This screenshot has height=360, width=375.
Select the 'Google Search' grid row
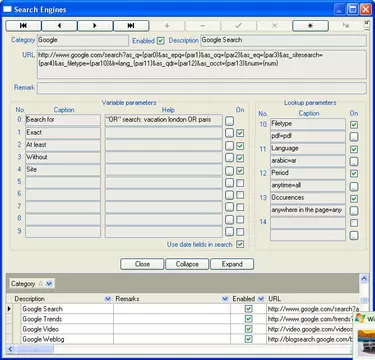point(183,309)
